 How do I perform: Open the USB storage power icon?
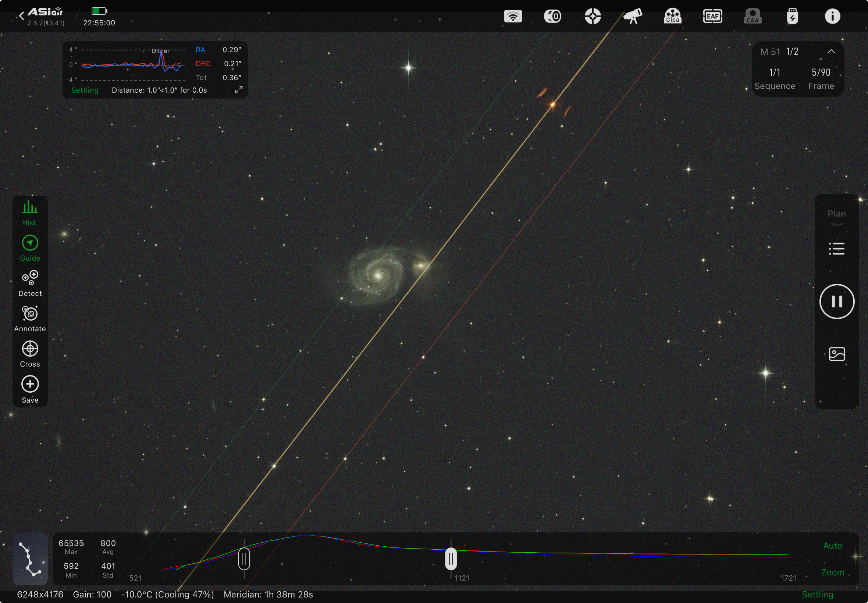click(793, 16)
